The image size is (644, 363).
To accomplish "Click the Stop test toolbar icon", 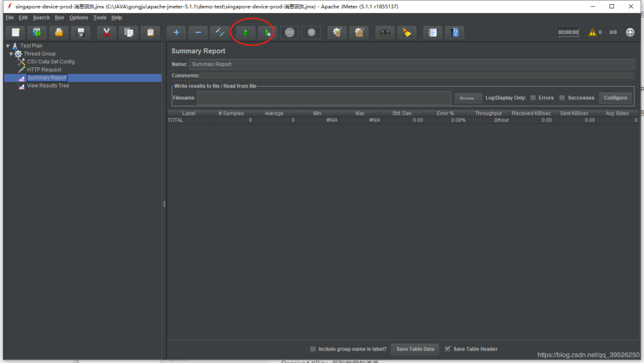I will coord(290,32).
